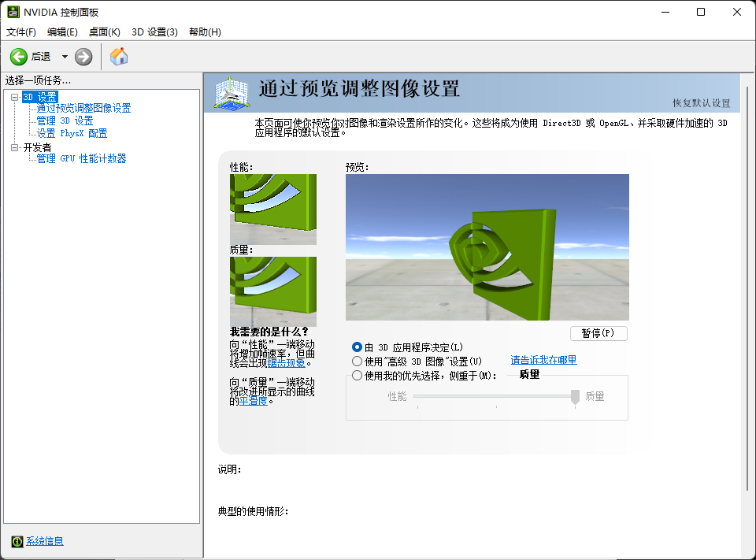Click the Home icon in toolbar
Viewport: 756px width, 560px height.
click(119, 57)
